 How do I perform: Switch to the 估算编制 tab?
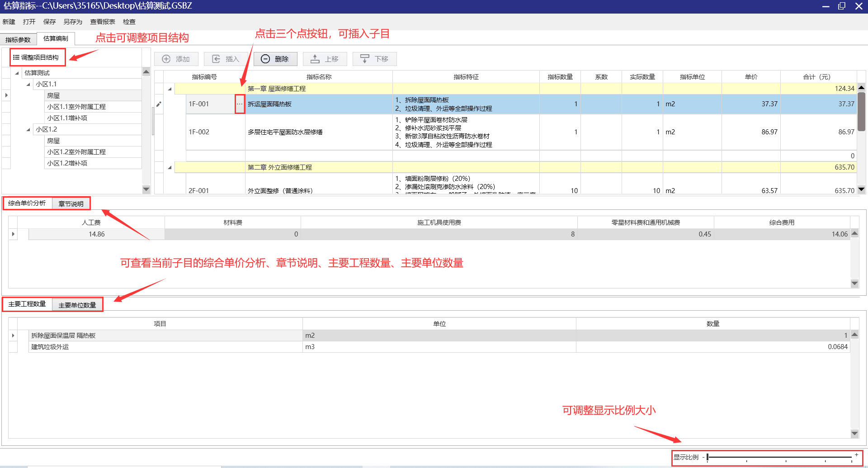pos(56,38)
